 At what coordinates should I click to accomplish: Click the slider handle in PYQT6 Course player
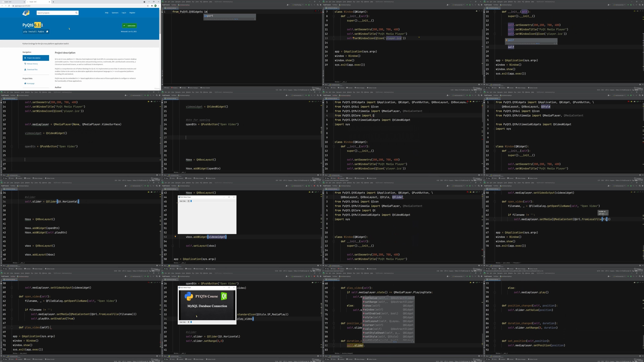[x=191, y=322]
